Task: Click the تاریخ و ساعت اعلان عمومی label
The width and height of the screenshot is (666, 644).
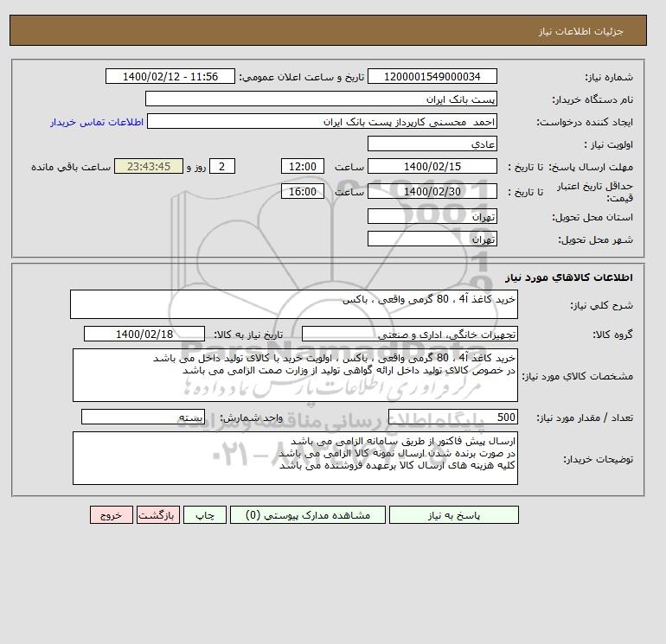Action: click(x=302, y=77)
